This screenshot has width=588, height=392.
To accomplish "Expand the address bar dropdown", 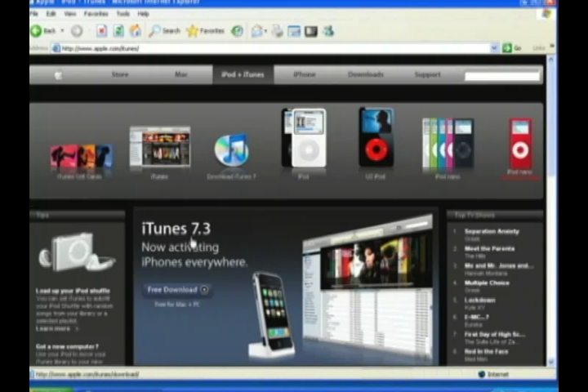I will coord(494,48).
